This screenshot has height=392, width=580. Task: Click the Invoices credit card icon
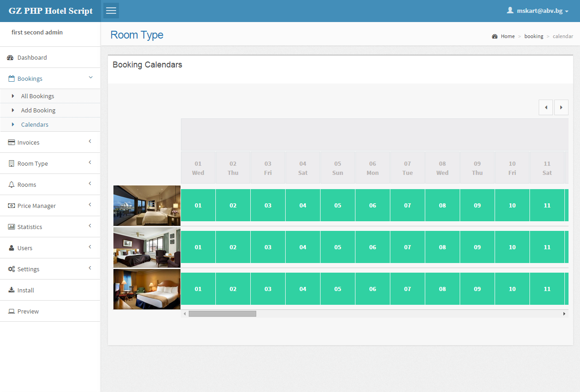tap(11, 142)
